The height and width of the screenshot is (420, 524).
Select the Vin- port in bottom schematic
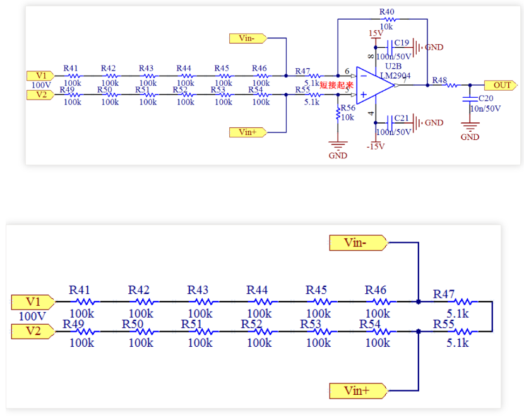coord(358,243)
